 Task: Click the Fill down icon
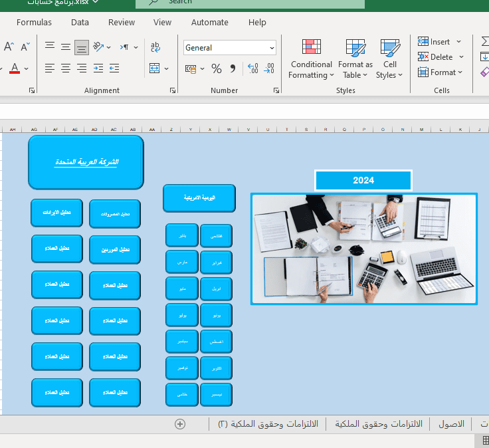(484, 56)
